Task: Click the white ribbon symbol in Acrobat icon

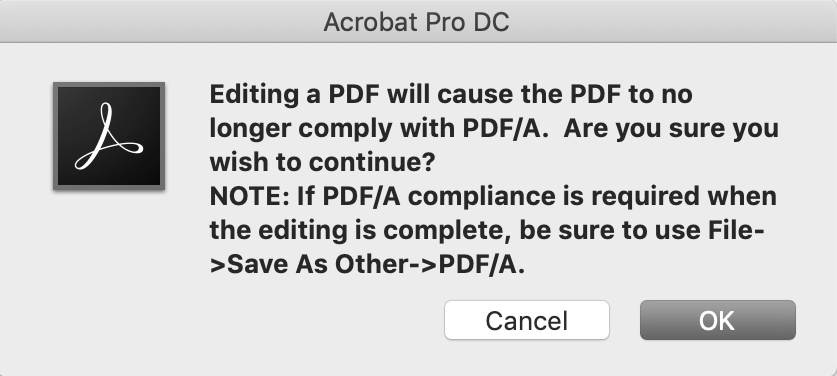Action: [x=109, y=136]
